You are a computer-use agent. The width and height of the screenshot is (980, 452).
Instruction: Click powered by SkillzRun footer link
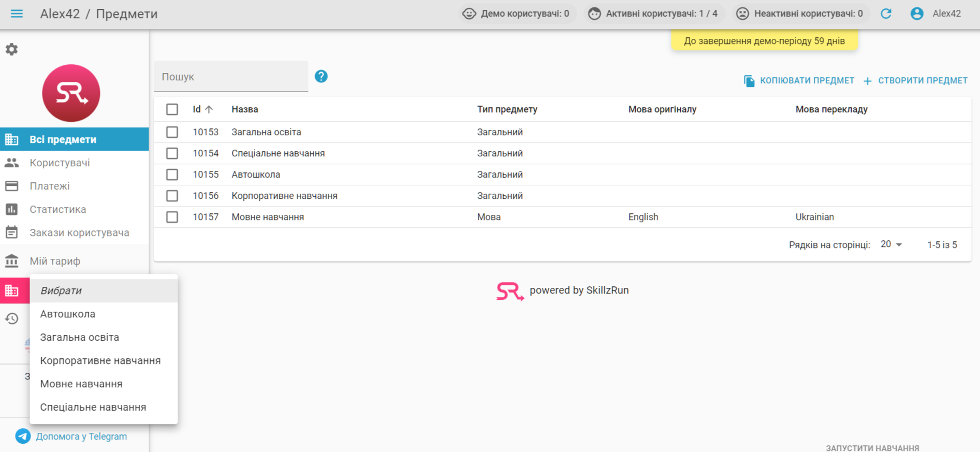coord(562,290)
